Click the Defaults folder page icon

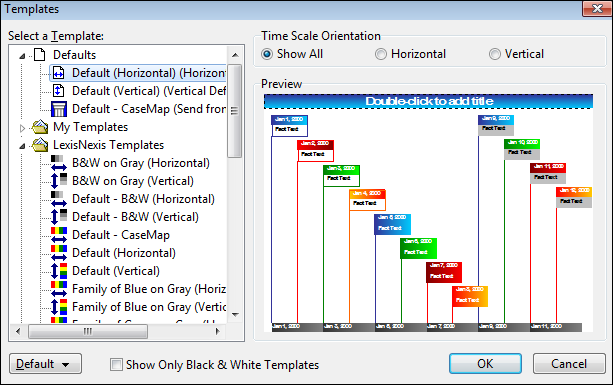39,55
